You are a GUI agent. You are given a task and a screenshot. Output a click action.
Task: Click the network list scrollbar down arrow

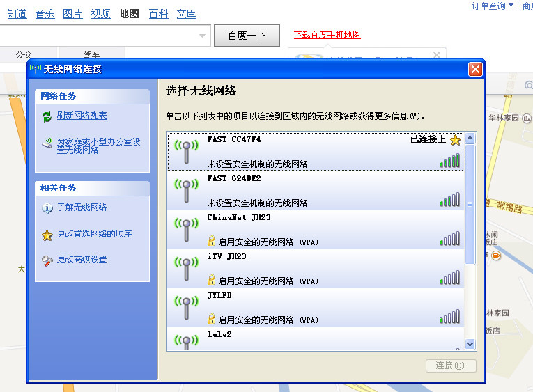pos(470,344)
